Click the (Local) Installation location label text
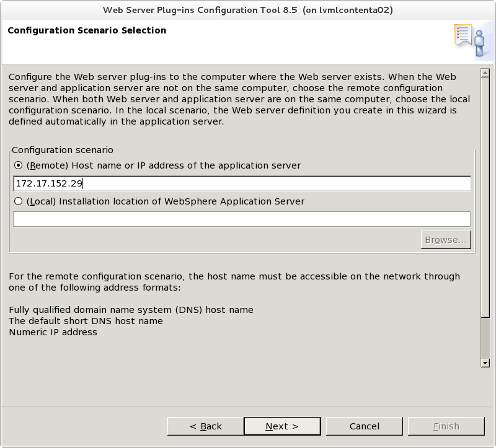 [166, 201]
